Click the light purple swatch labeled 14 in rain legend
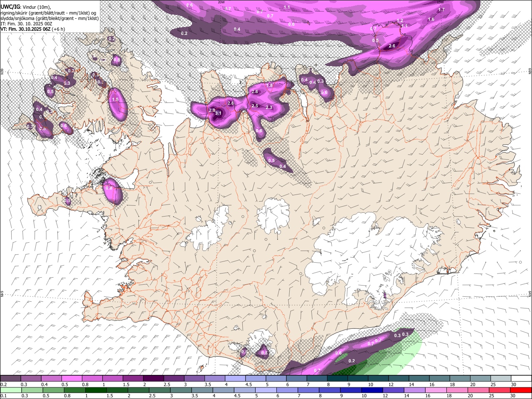 [415, 390]
